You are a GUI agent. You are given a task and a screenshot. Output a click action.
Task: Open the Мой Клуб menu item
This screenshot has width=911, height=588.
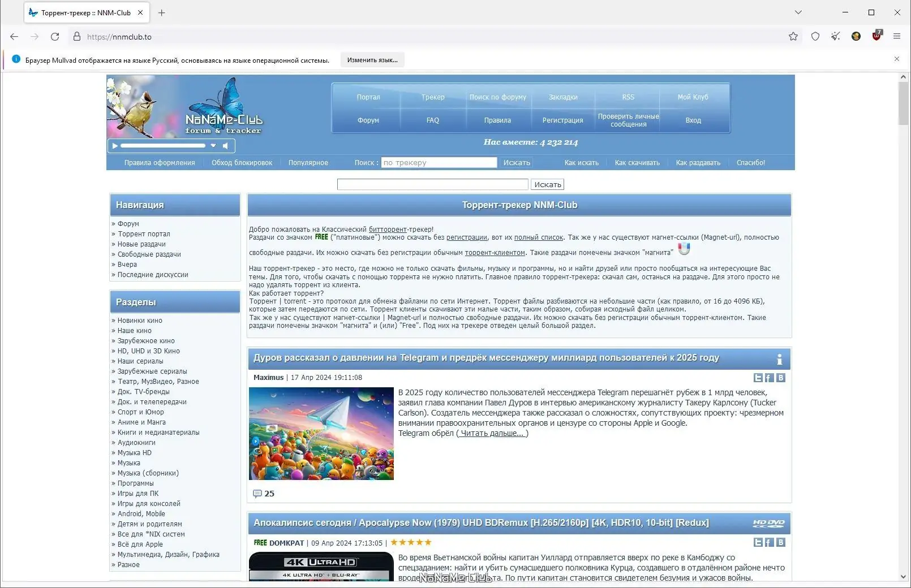pyautogui.click(x=693, y=97)
